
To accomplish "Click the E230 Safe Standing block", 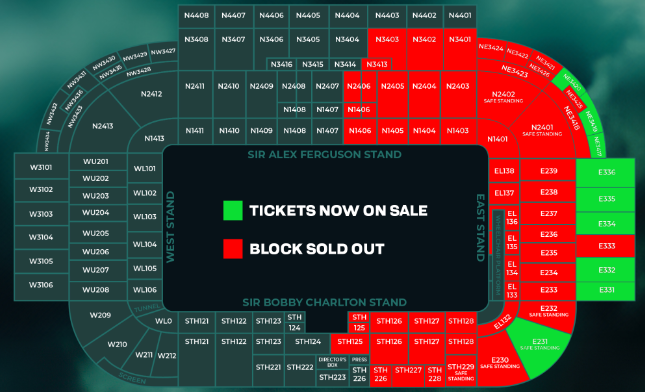I will (x=500, y=362).
